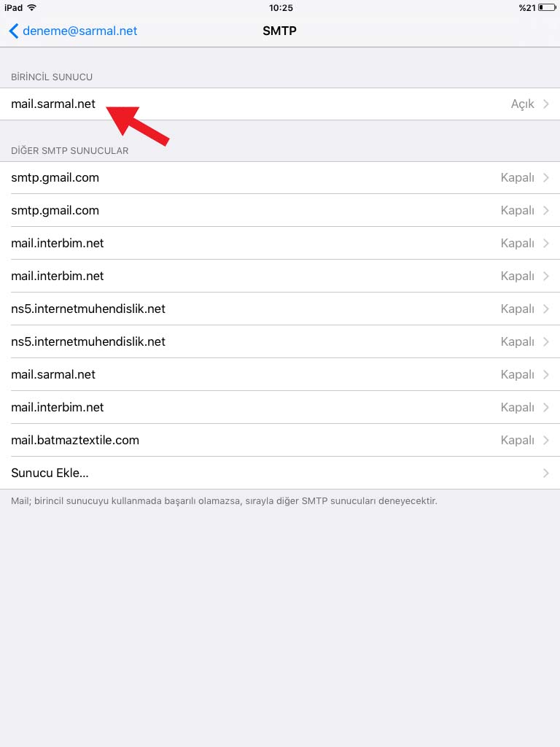Image resolution: width=560 pixels, height=747 pixels.
Task: Tap the Wi-Fi status icon
Action: tap(32, 7)
